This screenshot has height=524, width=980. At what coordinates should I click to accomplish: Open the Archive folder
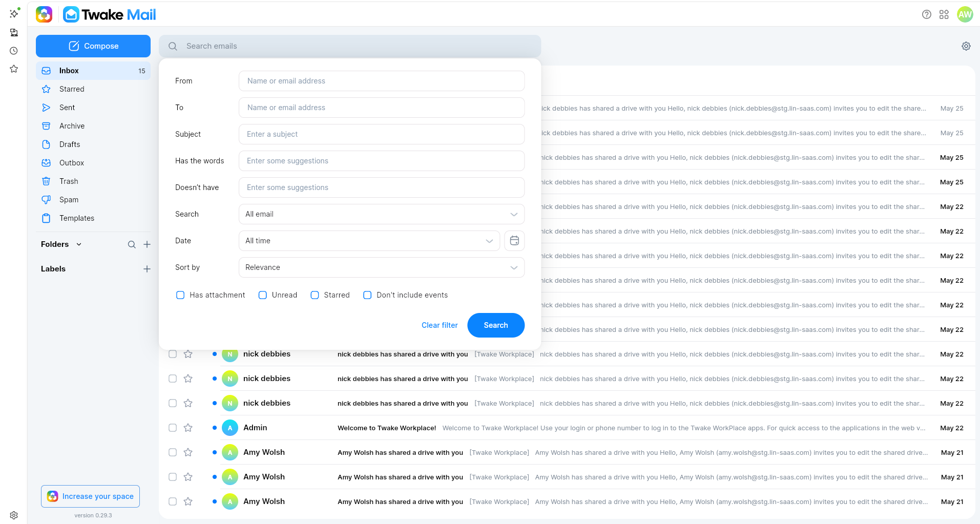93,126
